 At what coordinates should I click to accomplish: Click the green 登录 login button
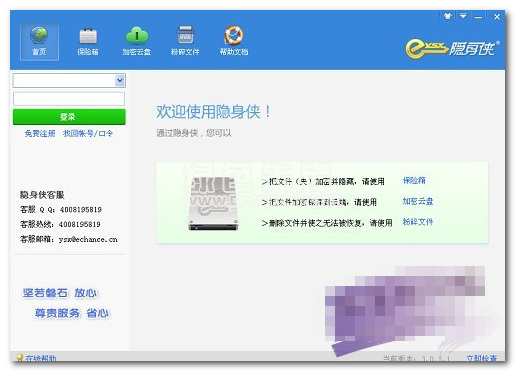click(x=69, y=117)
